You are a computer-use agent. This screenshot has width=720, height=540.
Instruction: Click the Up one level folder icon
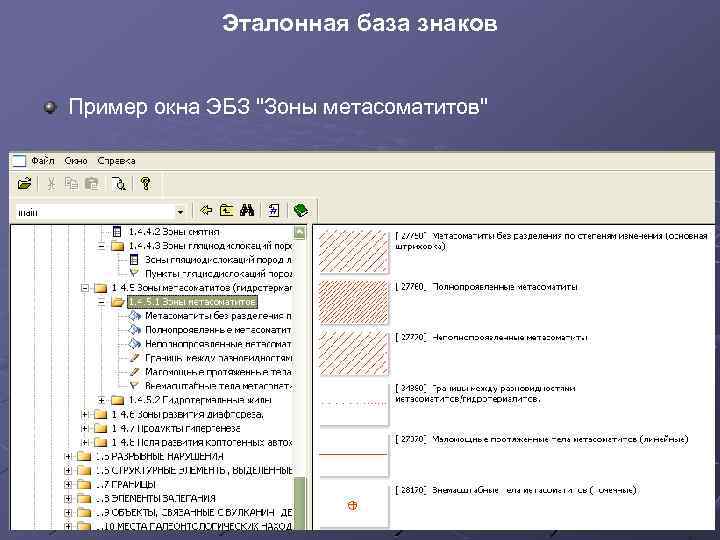click(x=226, y=210)
